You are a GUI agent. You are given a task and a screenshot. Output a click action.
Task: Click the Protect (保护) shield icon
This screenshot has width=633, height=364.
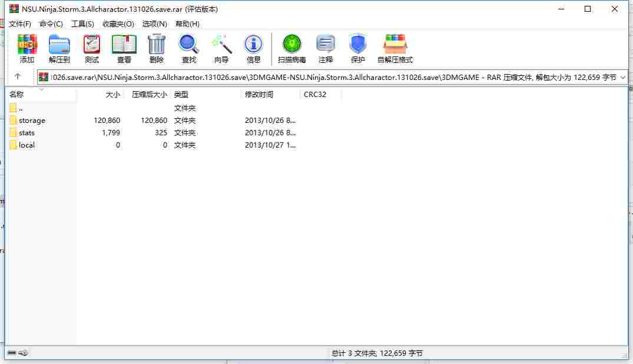click(x=357, y=44)
